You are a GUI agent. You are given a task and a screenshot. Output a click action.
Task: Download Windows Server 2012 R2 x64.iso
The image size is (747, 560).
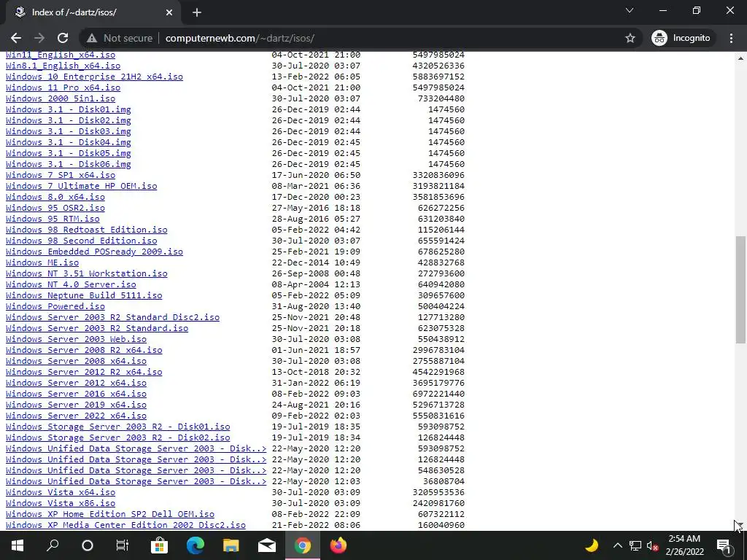coord(84,373)
